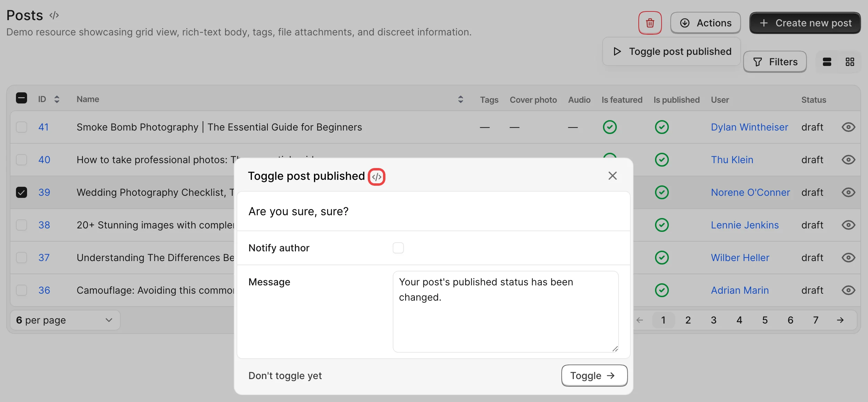Click textarea resize handle corner
The height and width of the screenshot is (402, 868).
(615, 349)
